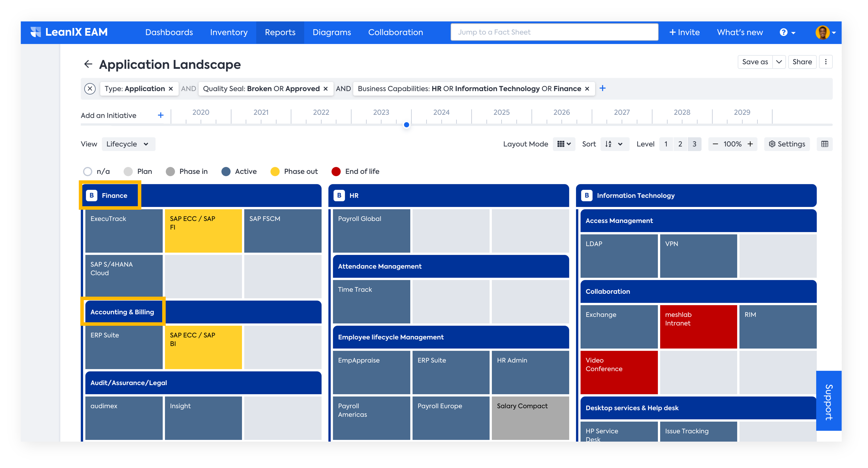Screen dimensions: 868x468
Task: Click the B icon on Information Technology header
Action: [x=587, y=196]
